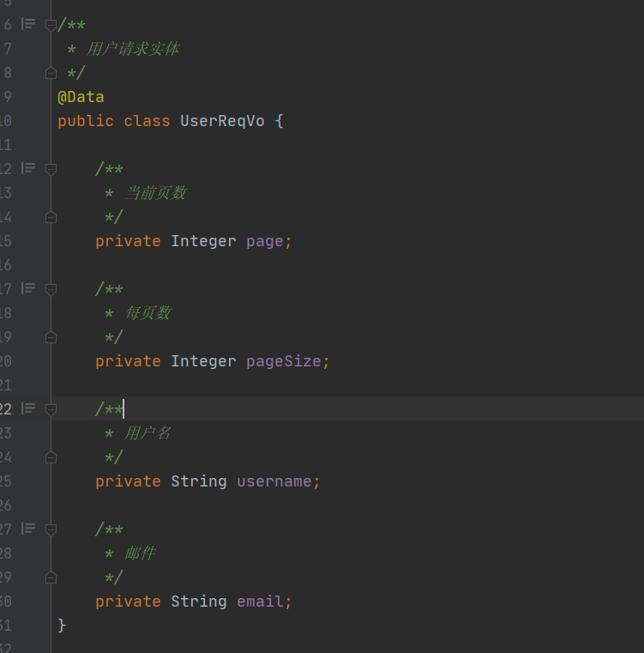
Task: Toggle rendered doc view icon at line 22
Action: point(28,408)
